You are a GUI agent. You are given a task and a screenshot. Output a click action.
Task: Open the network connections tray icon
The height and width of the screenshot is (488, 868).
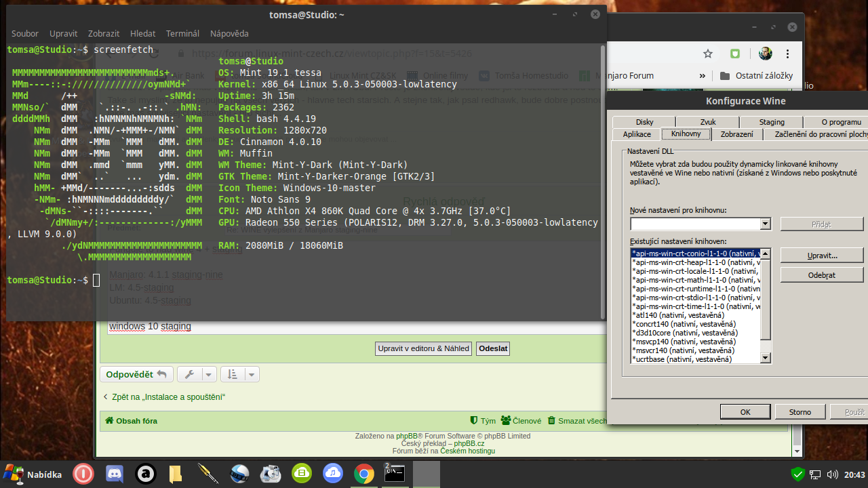point(815,474)
